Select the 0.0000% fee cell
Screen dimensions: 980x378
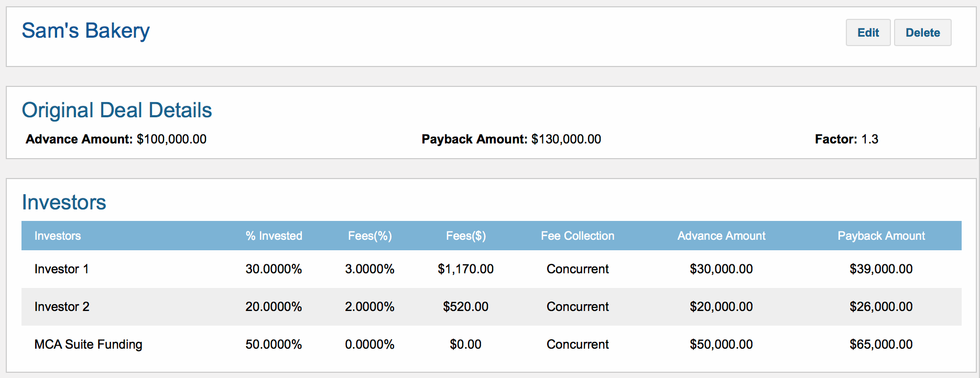pos(369,344)
